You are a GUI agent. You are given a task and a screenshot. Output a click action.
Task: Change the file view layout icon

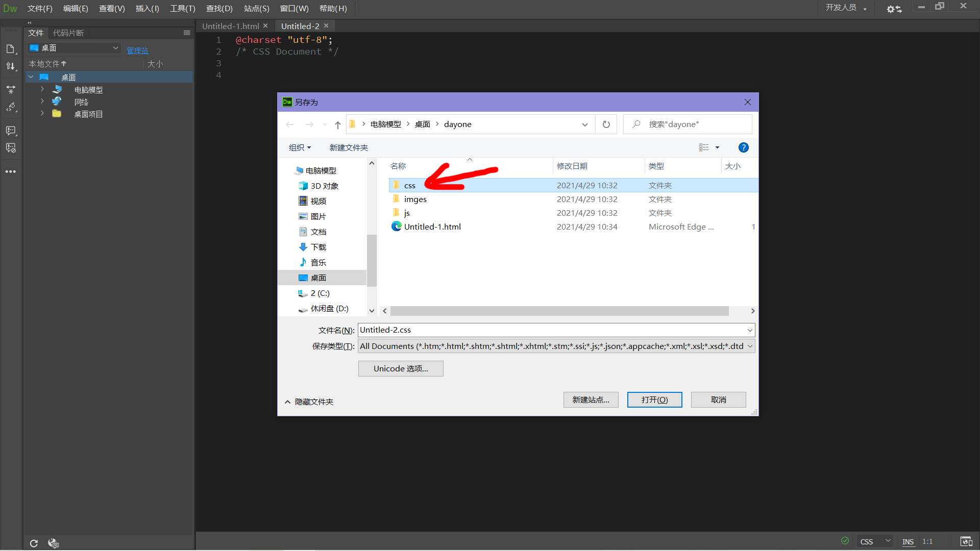coord(704,147)
